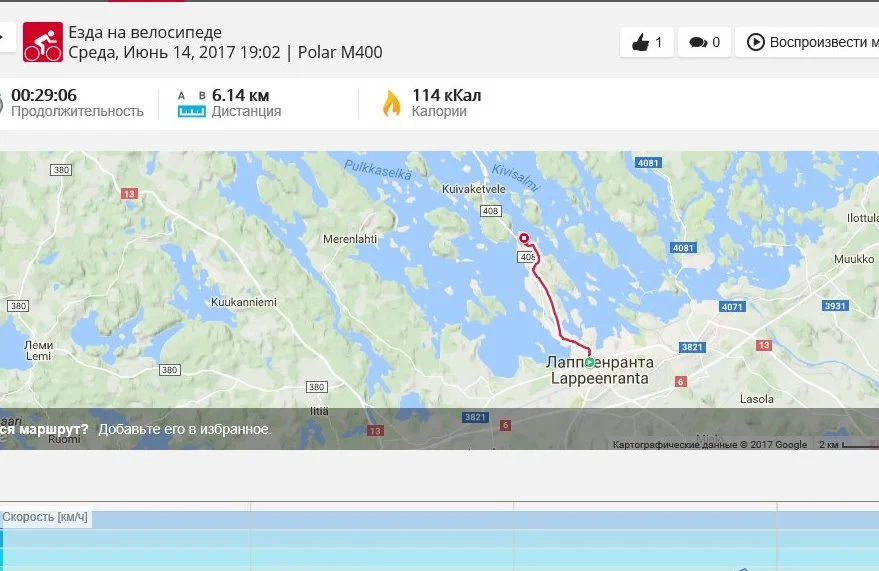The height and width of the screenshot is (571, 879).
Task: Click the Скорость [км/ч] graph label
Action: (x=45, y=517)
